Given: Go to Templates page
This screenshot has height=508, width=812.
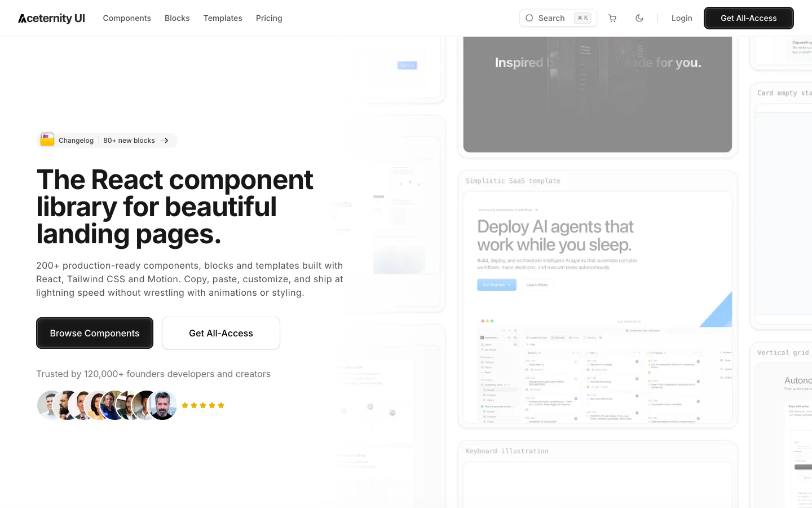Looking at the screenshot, I should (x=223, y=18).
